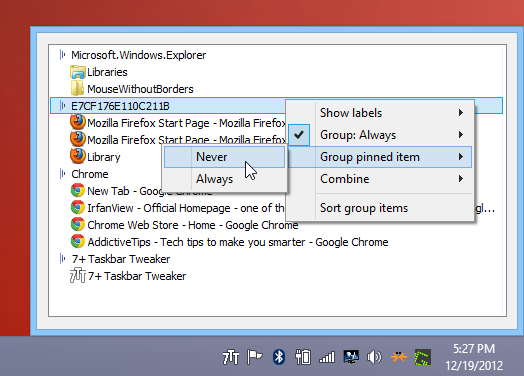This screenshot has height=376, width=524.
Task: Collapse the Microsoft.Windows.Explorer group
Action: [x=62, y=54]
